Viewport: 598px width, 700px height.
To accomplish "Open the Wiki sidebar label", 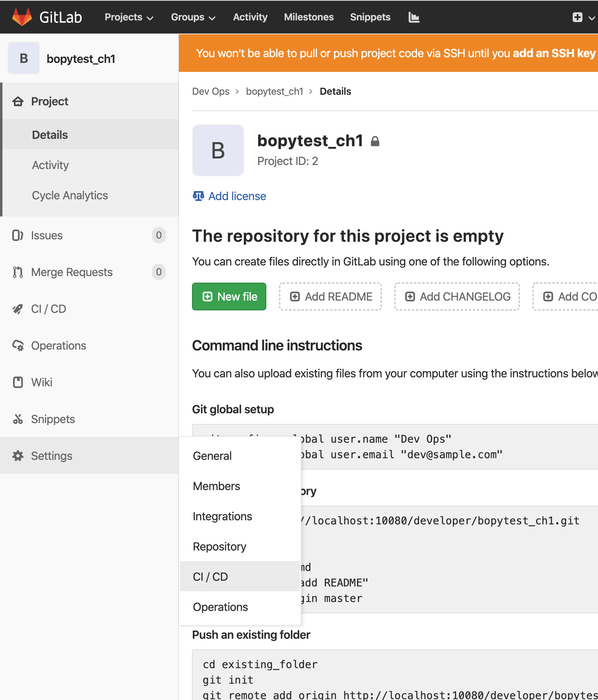I will pyautogui.click(x=42, y=382).
